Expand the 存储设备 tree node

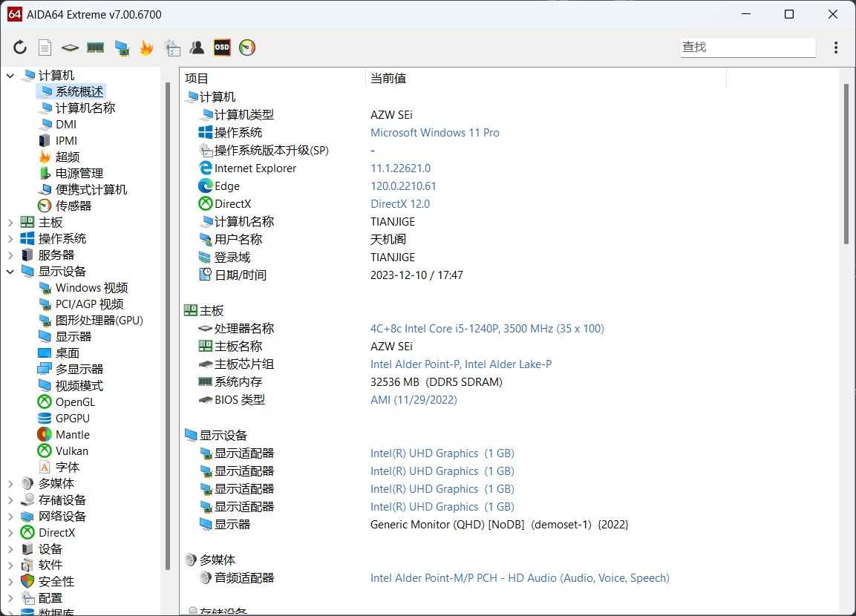(x=10, y=500)
